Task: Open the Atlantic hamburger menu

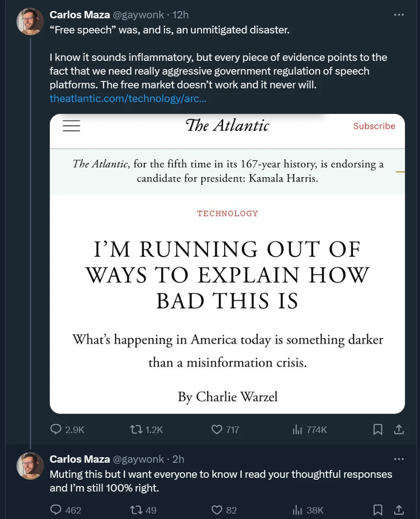Action: [71, 126]
